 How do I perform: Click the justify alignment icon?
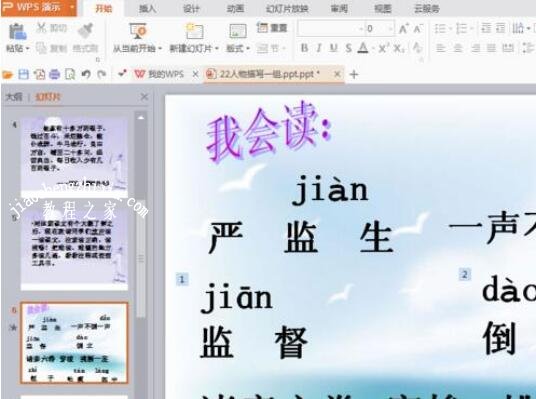pos(492,49)
